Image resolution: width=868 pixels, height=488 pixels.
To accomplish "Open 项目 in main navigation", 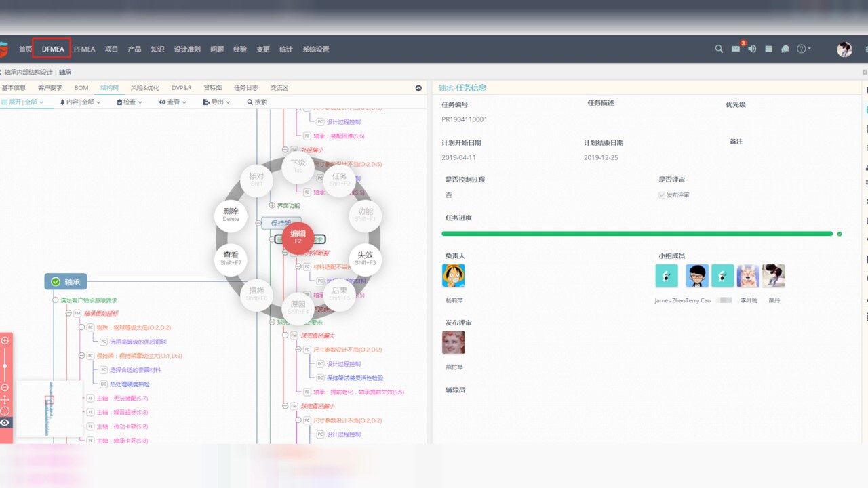I will coord(111,49).
